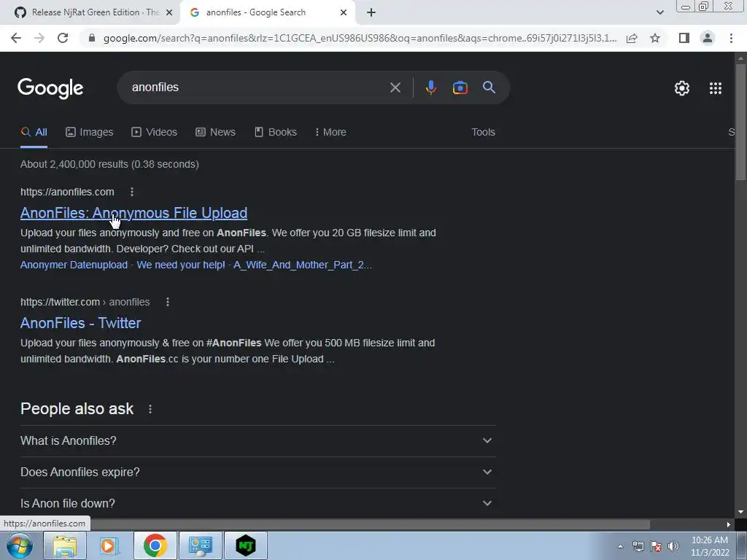Open Windows Start menu
Image resolution: width=747 pixels, height=560 pixels.
(x=19, y=545)
